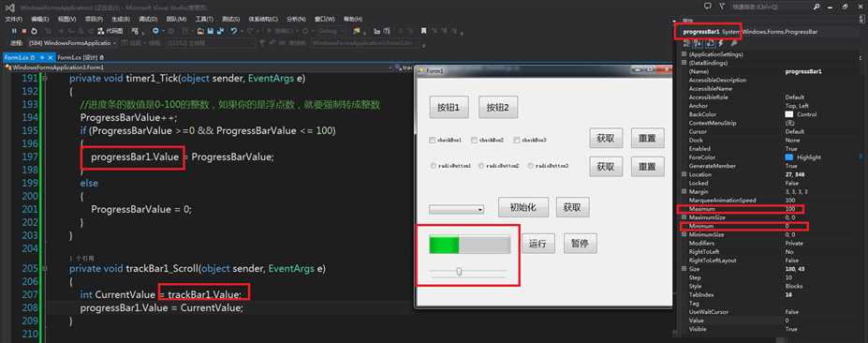Open the feedback speech bubble icon
This screenshot has width=868, height=343.
[x=708, y=7]
